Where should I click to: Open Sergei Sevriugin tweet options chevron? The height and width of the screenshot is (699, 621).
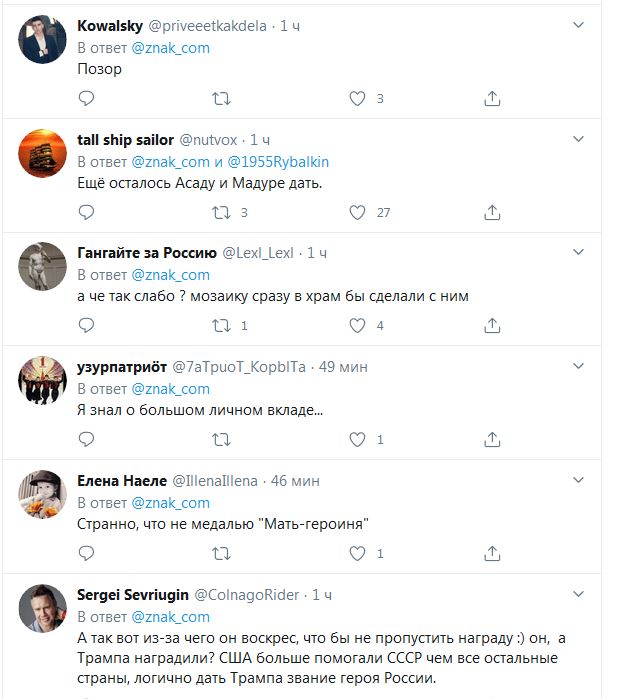coord(578,592)
